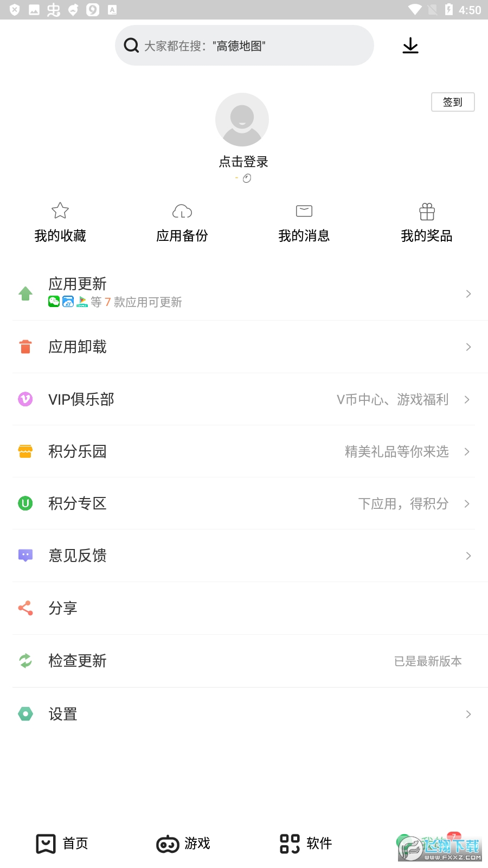Open 我的奖品 gift icon
488x868 pixels.
pyautogui.click(x=427, y=212)
